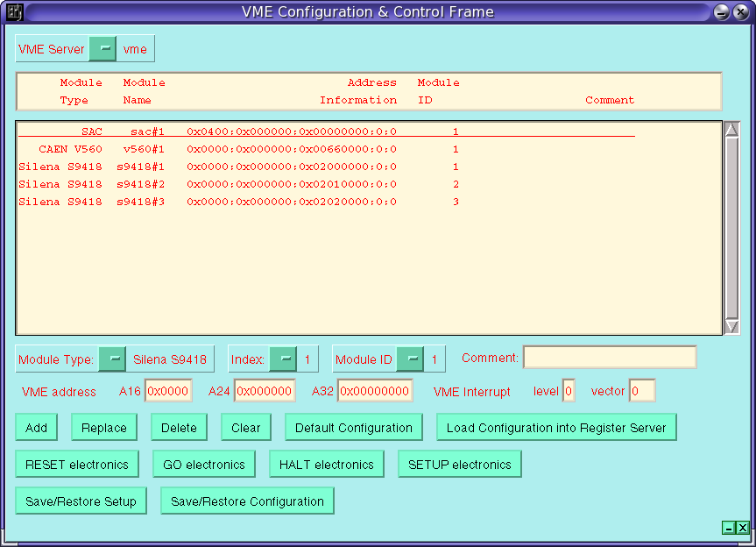Open the VME Server dropdown

(x=102, y=49)
